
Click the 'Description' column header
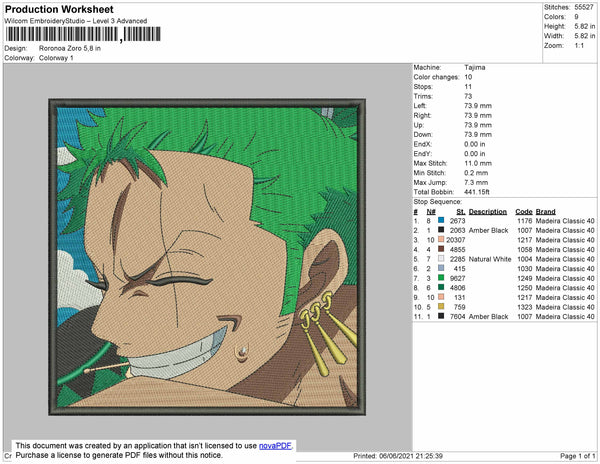point(488,212)
